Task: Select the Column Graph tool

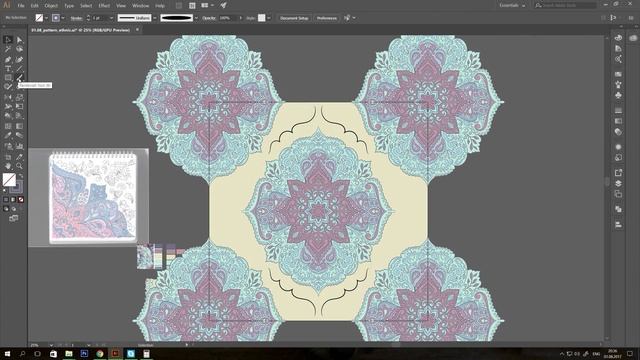Action: pos(19,146)
